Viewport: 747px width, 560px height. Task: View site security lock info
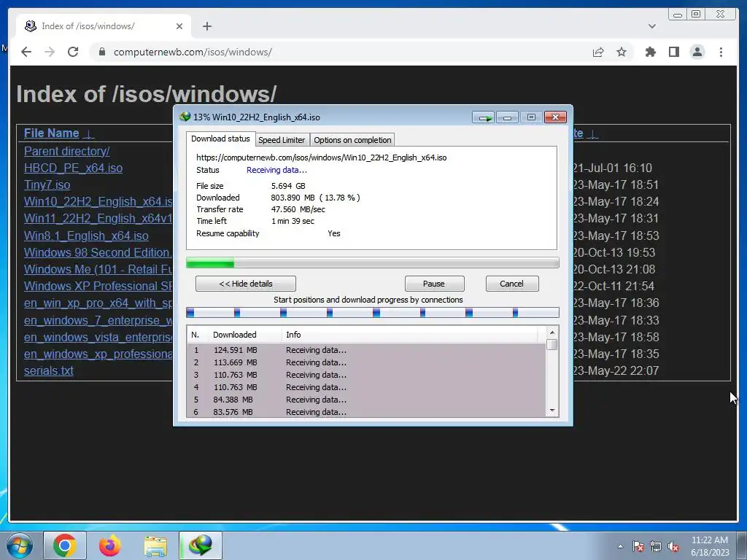pos(102,52)
